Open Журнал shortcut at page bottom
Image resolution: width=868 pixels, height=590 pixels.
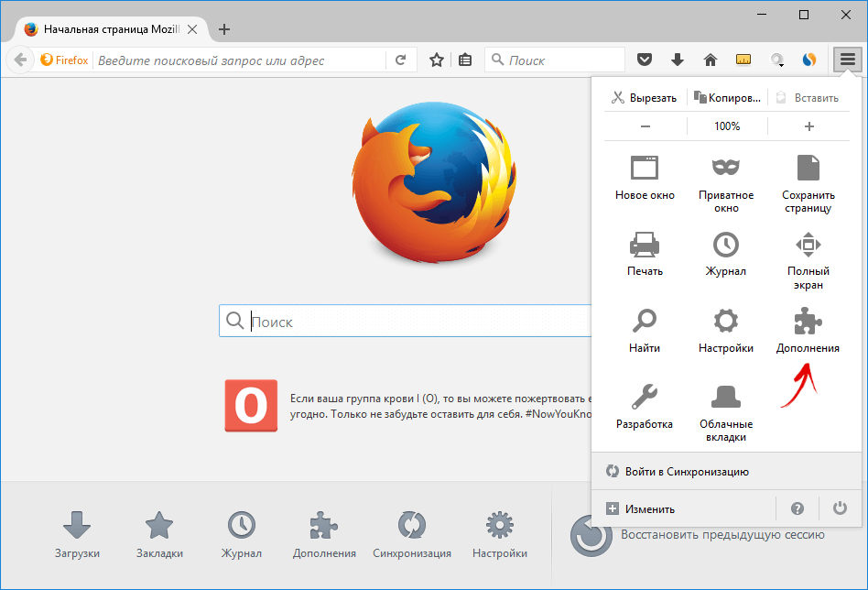coord(242,534)
